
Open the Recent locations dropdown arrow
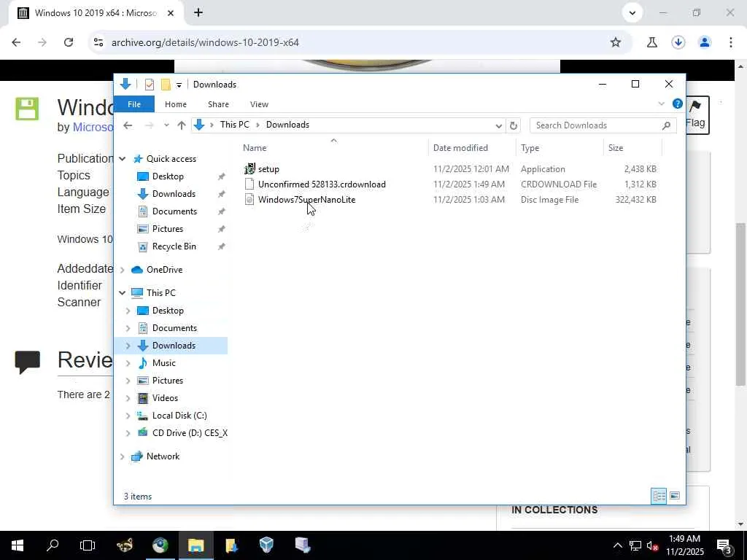click(166, 125)
